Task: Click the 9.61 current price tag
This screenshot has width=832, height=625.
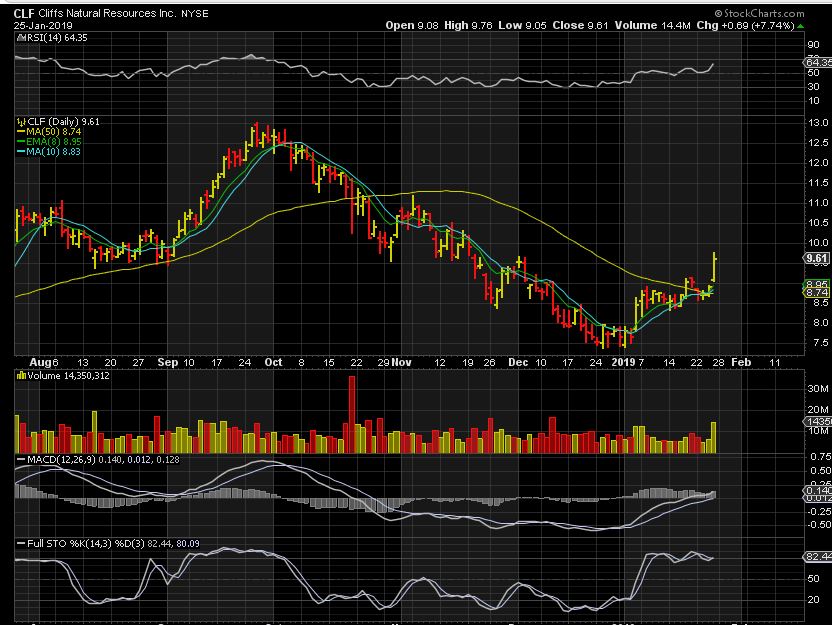Action: (x=816, y=258)
